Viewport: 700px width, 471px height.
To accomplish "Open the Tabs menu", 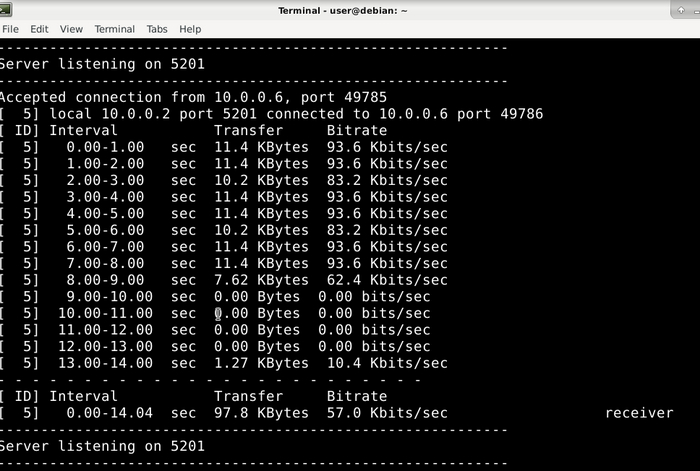I will (x=157, y=29).
